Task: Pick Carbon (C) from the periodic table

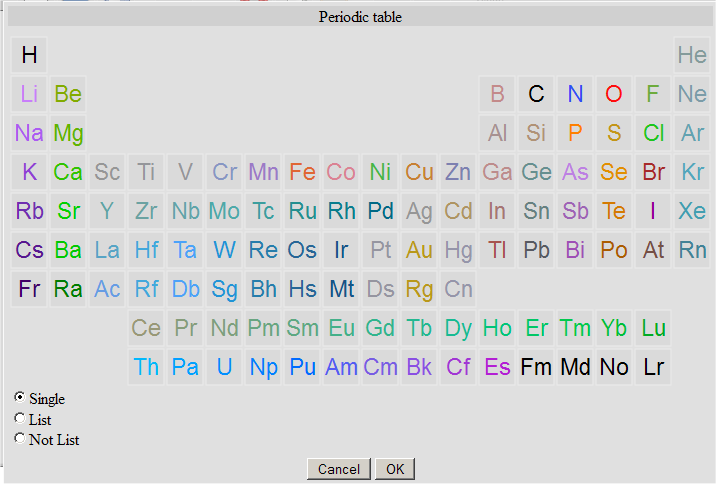Action: (536, 94)
